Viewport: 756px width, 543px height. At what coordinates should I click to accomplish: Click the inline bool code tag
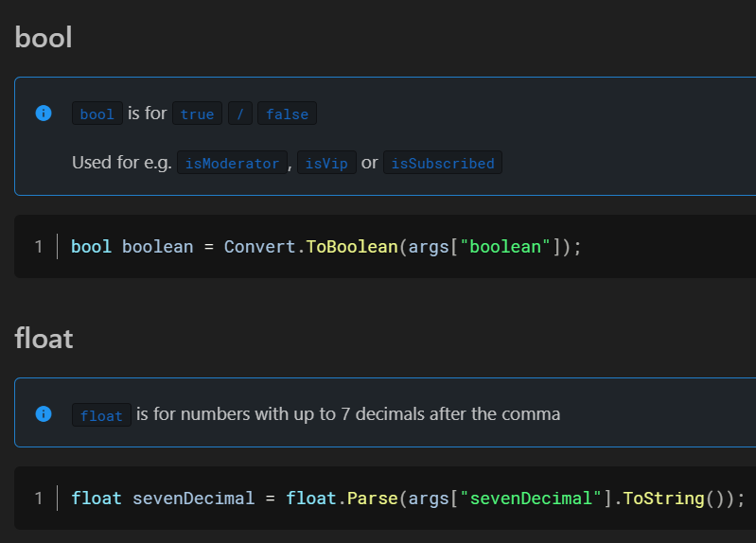97,114
